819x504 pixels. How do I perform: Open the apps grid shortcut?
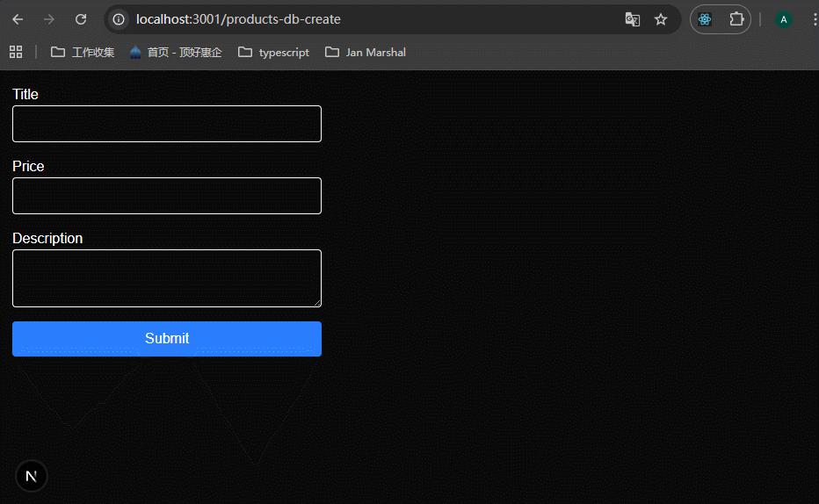pos(16,52)
